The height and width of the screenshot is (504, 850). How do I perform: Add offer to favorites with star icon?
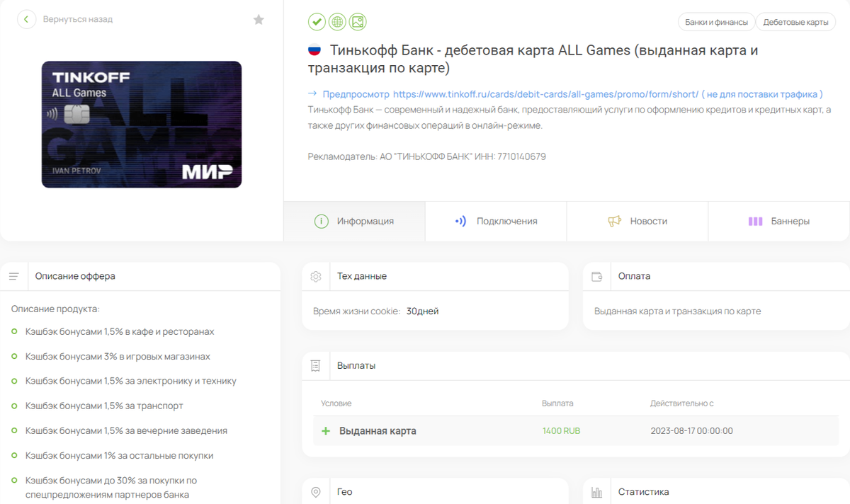pos(259,20)
